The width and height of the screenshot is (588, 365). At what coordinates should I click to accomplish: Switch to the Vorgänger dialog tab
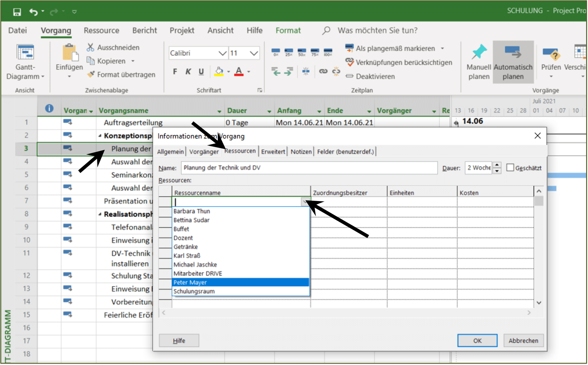204,152
